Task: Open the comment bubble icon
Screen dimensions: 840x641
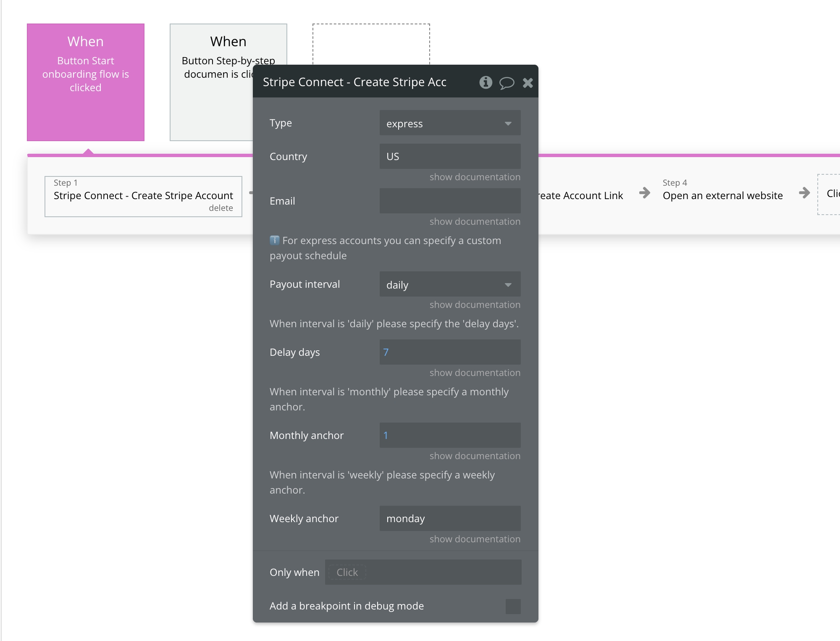Action: (x=507, y=83)
